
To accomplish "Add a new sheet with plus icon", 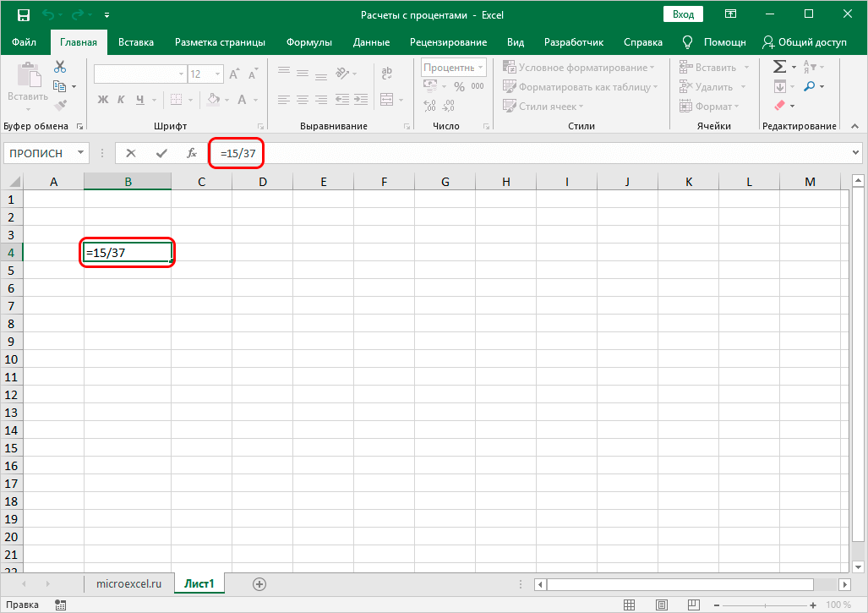I will 259,583.
